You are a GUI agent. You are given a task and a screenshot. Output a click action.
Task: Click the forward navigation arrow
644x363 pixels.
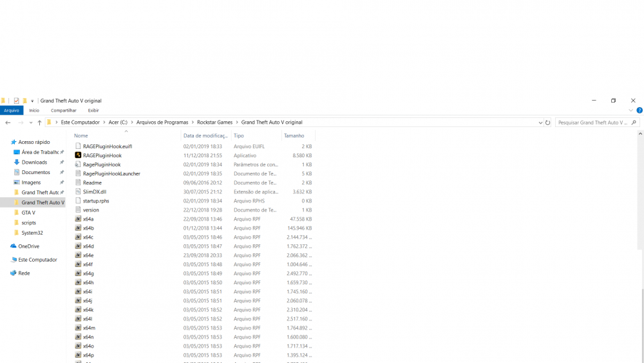[x=21, y=123]
